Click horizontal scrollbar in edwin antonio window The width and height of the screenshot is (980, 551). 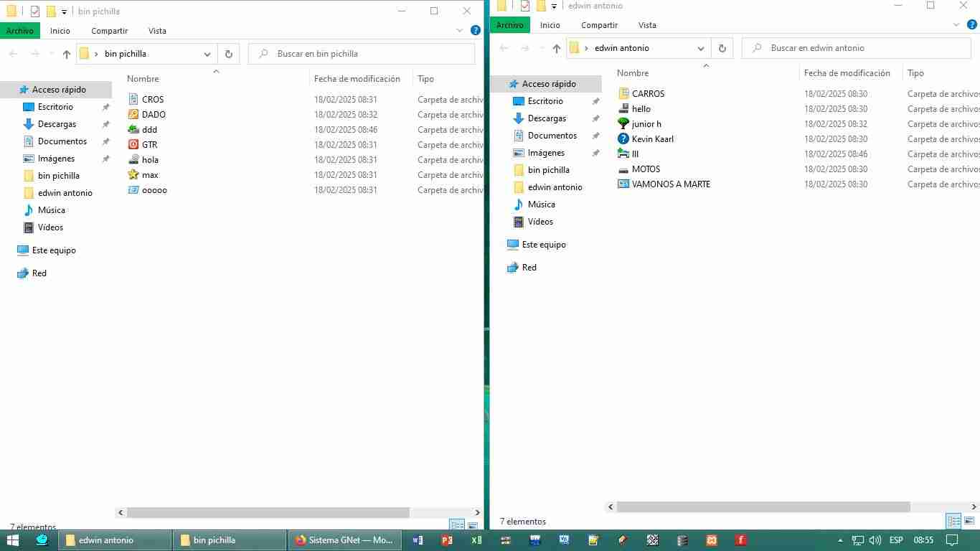[763, 507]
